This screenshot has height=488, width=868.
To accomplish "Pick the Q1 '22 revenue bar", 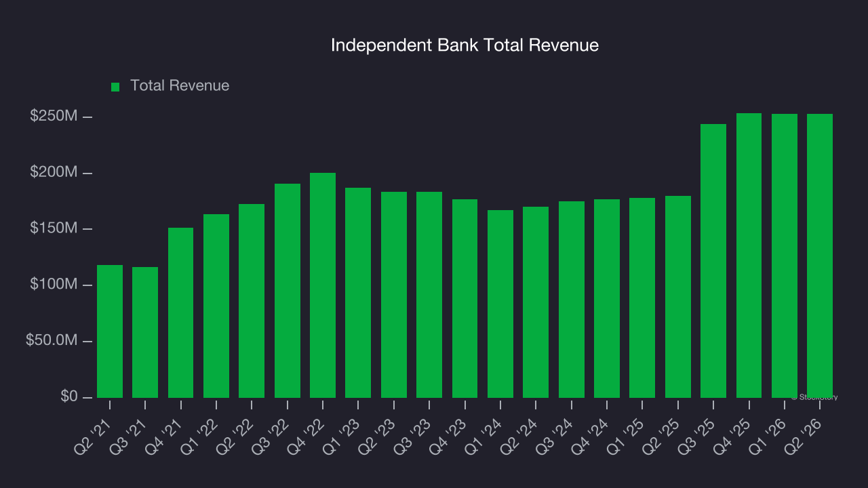I will (216, 306).
